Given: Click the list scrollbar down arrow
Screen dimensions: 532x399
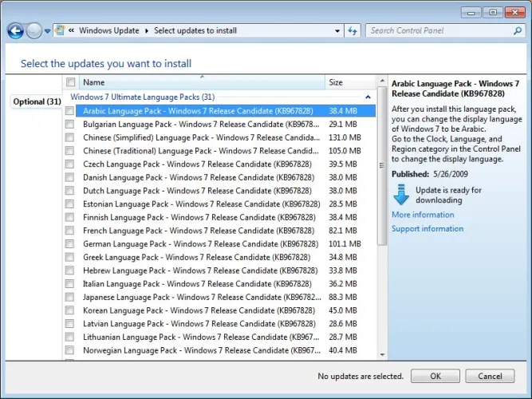Looking at the screenshot, I should point(382,354).
